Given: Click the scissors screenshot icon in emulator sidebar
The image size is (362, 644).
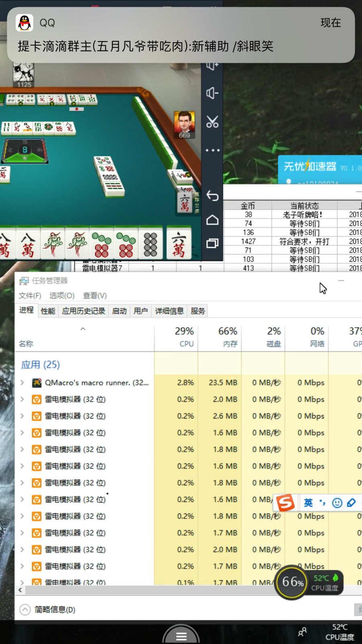Looking at the screenshot, I should (212, 122).
